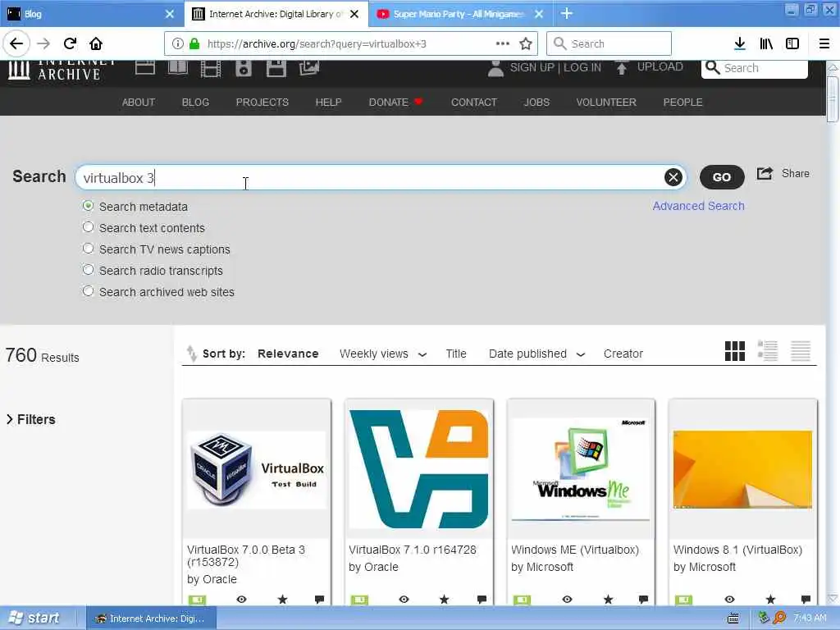Select Search text contents option
This screenshot has width=840, height=630.
click(89, 227)
